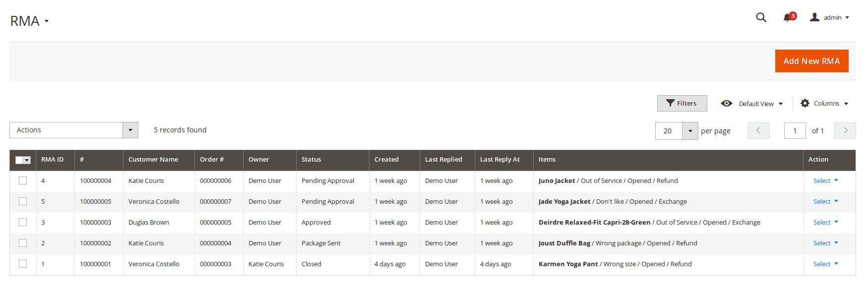Check the row for RMA 100000003
The width and height of the screenshot is (868, 296).
click(x=23, y=222)
